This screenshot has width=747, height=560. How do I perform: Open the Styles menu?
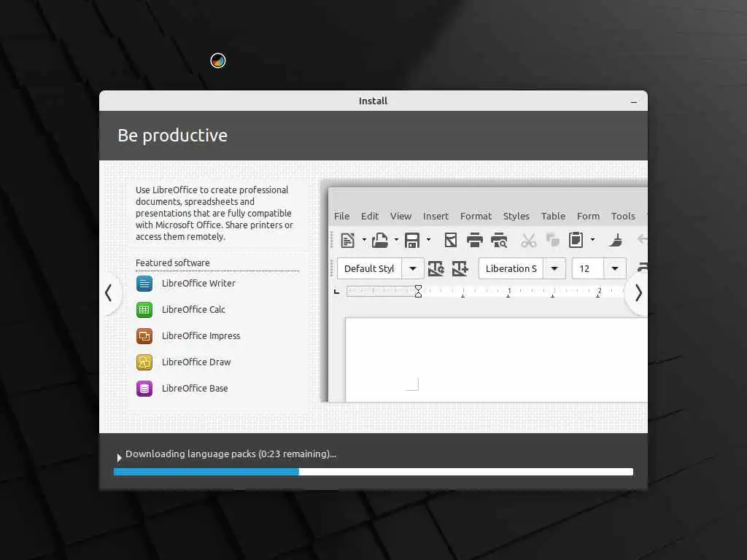pos(516,216)
